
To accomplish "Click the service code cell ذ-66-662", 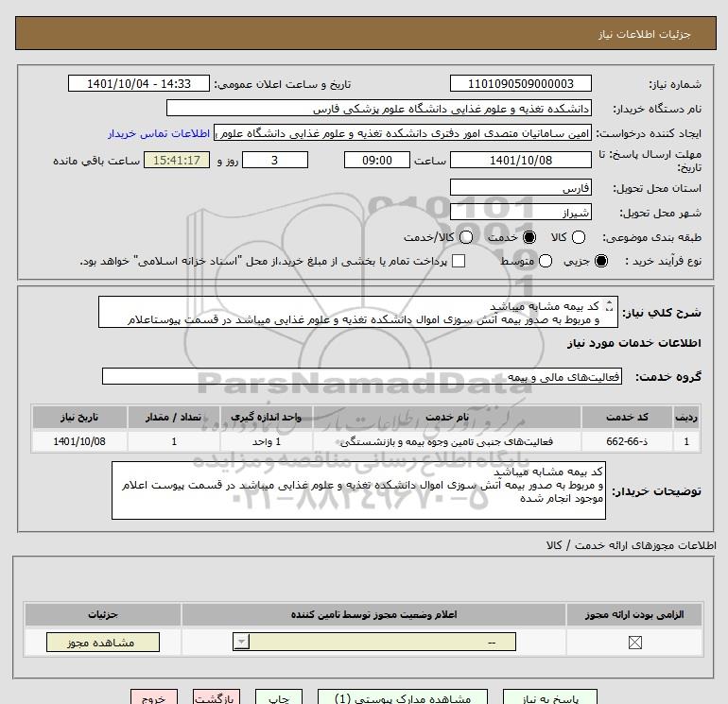I will [x=626, y=441].
